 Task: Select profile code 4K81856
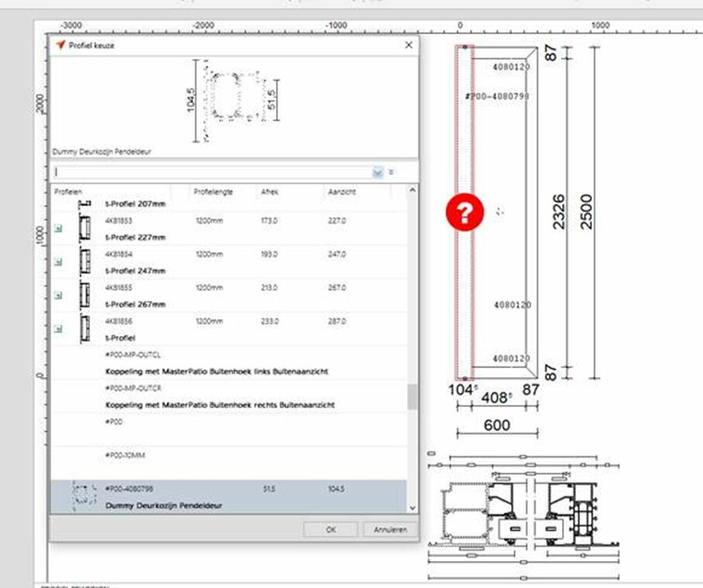tap(119, 322)
